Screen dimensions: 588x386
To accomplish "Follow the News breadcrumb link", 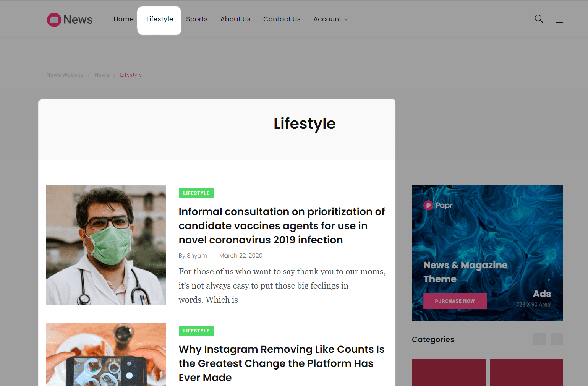I will 102,75.
